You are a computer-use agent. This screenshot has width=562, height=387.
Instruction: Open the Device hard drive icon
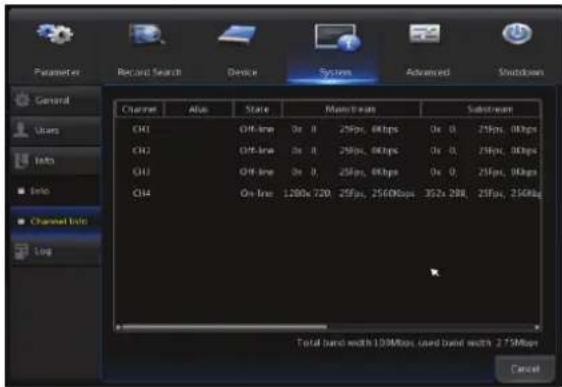(238, 35)
